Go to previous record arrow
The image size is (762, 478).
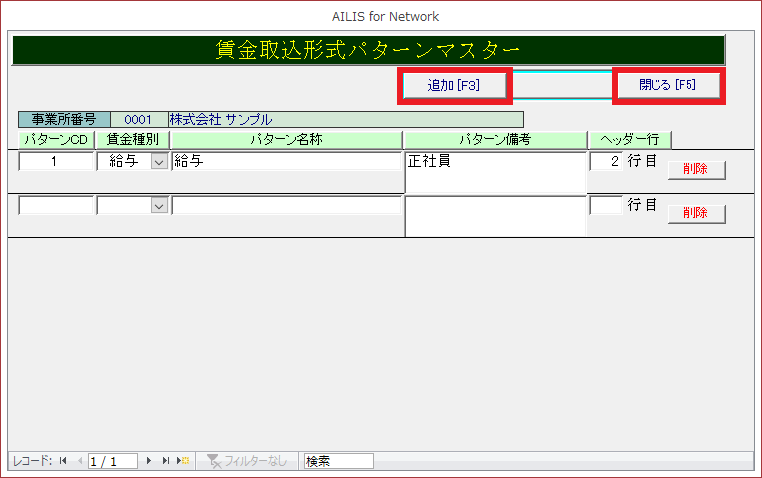79,461
